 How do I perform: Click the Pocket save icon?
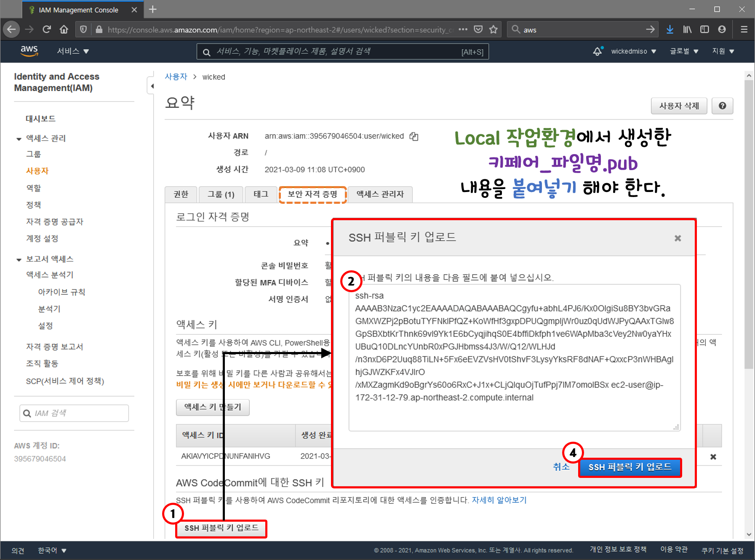(x=478, y=29)
